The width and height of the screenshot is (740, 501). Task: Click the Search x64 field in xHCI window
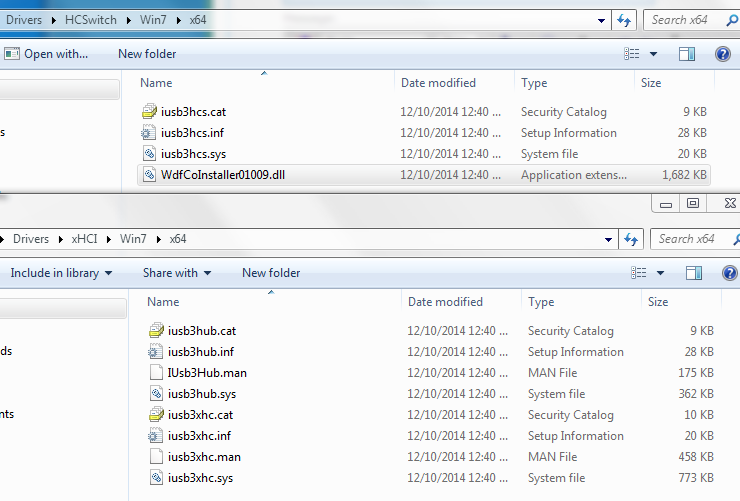693,239
